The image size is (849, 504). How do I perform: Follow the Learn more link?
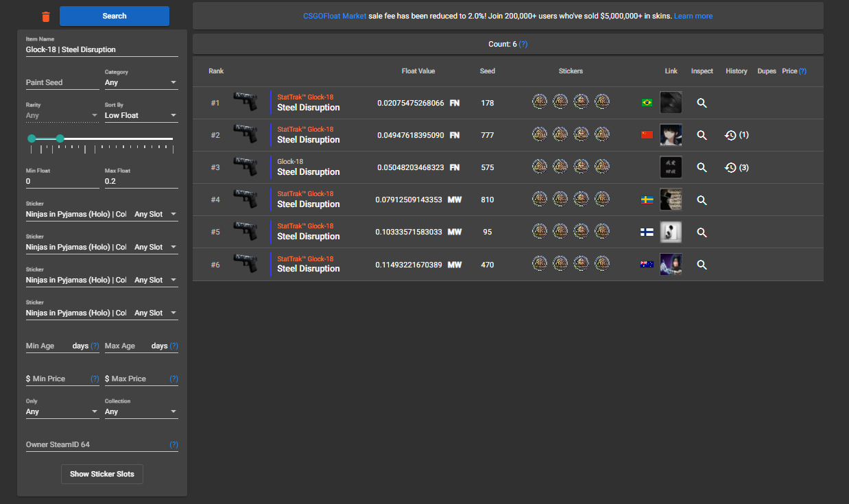(693, 16)
